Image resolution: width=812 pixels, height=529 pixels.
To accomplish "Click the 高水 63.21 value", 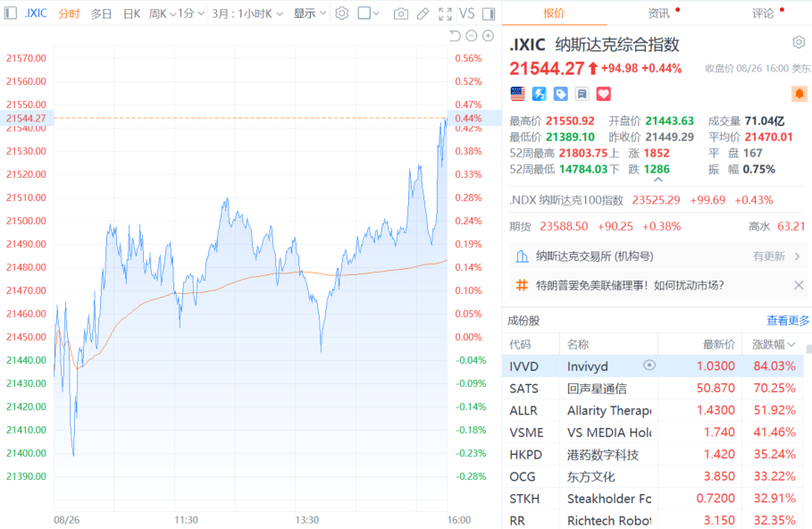I will [791, 226].
